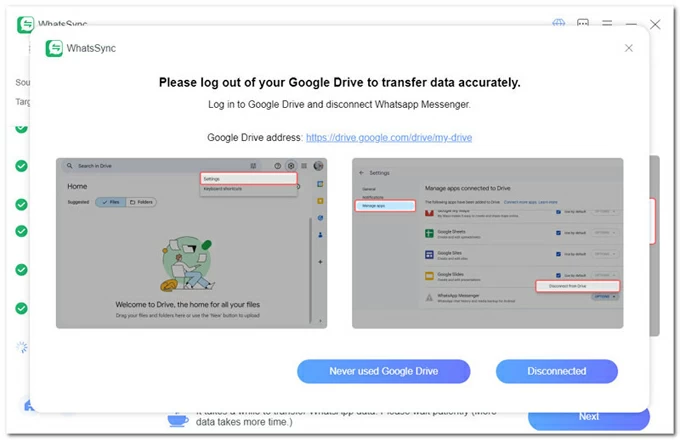Confirm with the Disconnected button

coord(557,371)
